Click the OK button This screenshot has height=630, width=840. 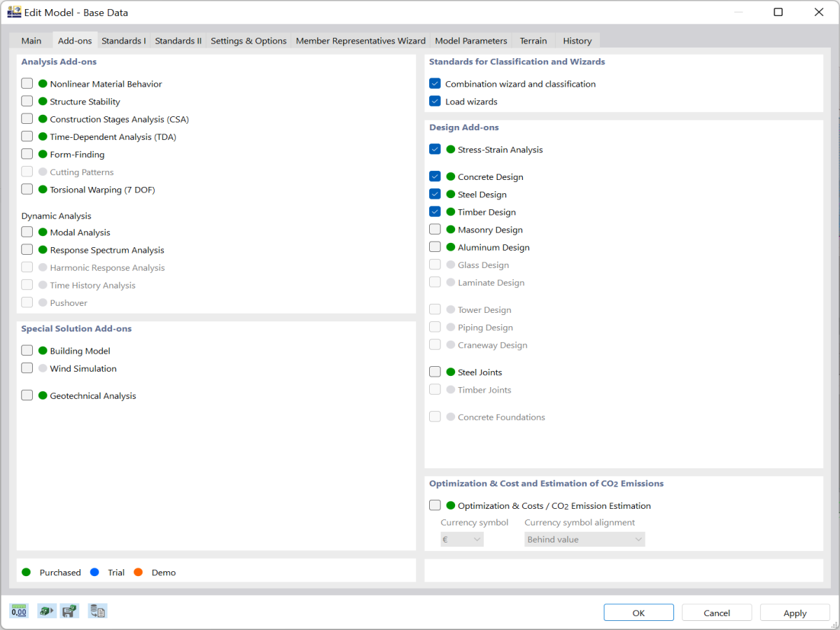(x=638, y=612)
